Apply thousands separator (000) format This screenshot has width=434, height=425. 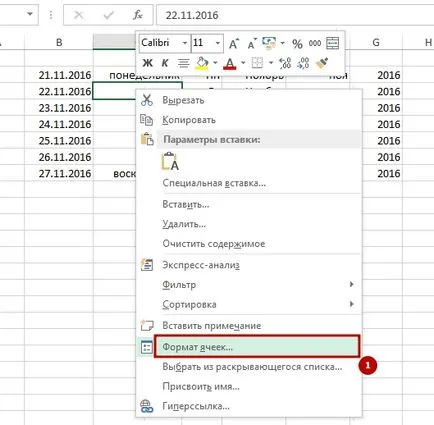pyautogui.click(x=315, y=43)
